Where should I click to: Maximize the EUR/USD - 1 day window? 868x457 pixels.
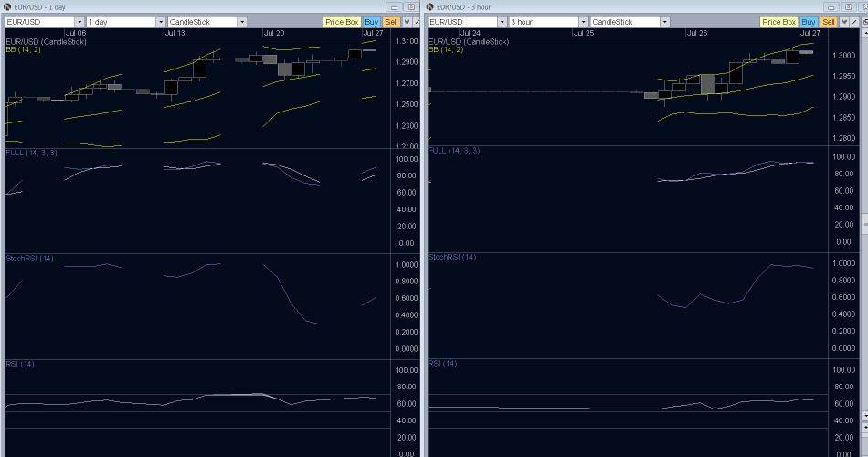pyautogui.click(x=411, y=7)
